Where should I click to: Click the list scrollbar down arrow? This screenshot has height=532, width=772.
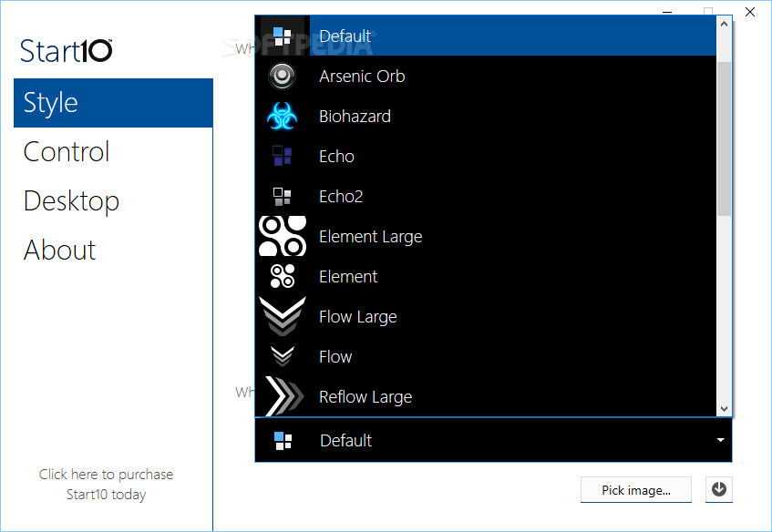coord(724,408)
